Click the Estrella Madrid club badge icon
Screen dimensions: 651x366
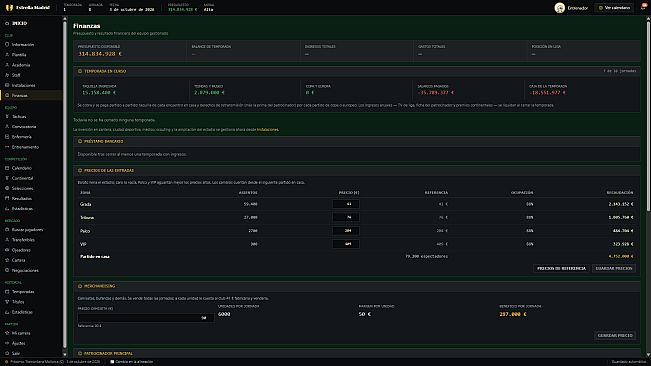9,8
